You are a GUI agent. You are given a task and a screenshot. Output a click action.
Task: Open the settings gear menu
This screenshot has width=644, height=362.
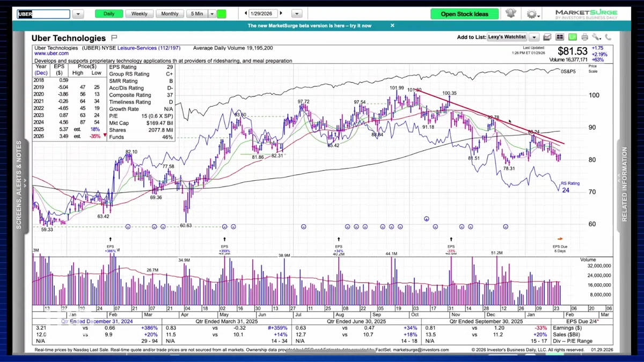pyautogui.click(x=533, y=14)
